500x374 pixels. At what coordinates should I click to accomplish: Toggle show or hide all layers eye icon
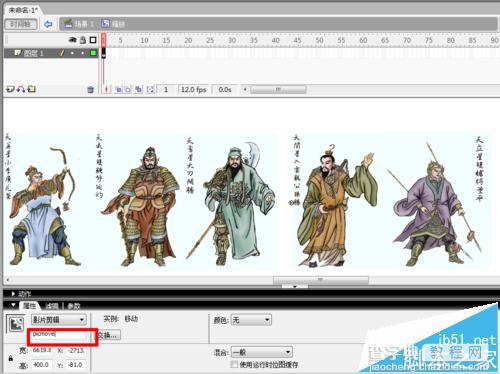[72, 40]
